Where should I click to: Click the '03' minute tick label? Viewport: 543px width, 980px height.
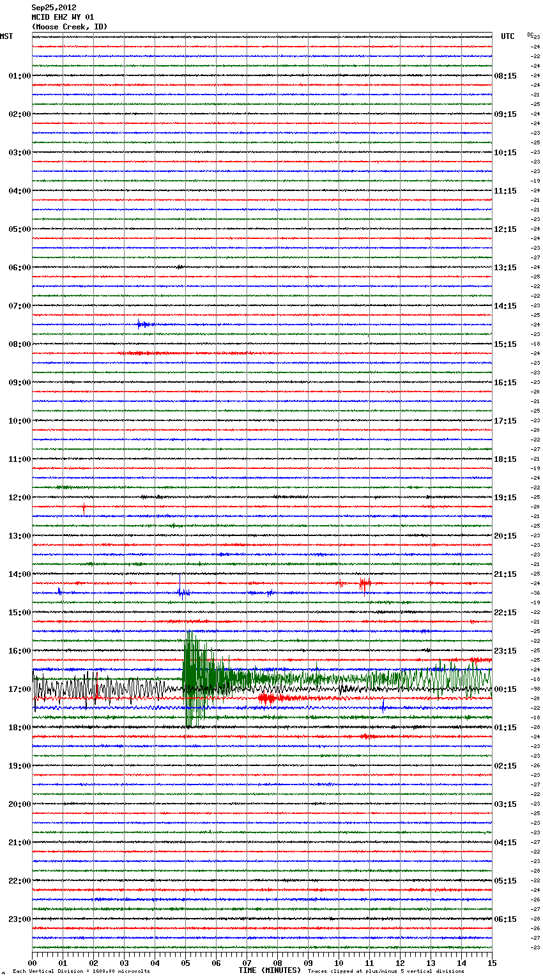click(x=124, y=963)
